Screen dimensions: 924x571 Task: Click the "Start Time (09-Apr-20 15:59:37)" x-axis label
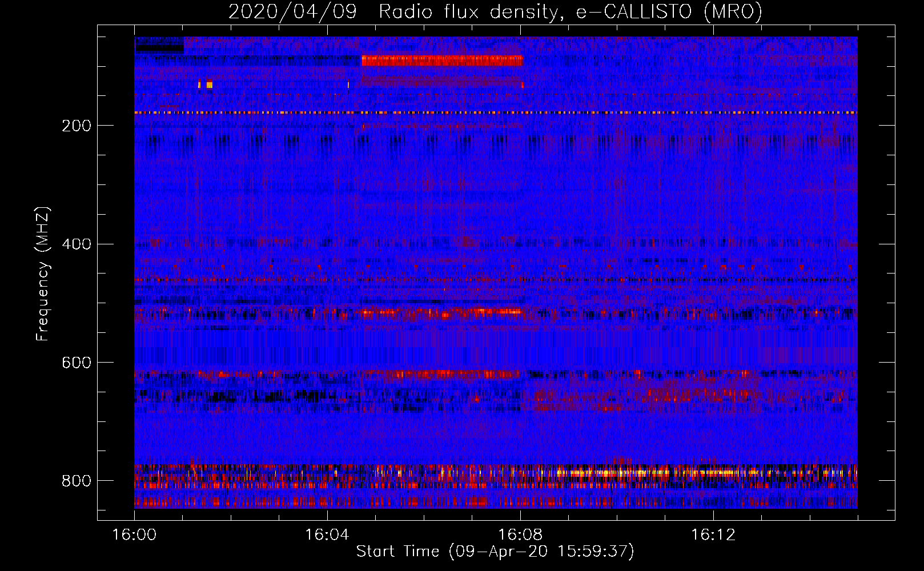pyautogui.click(x=495, y=552)
